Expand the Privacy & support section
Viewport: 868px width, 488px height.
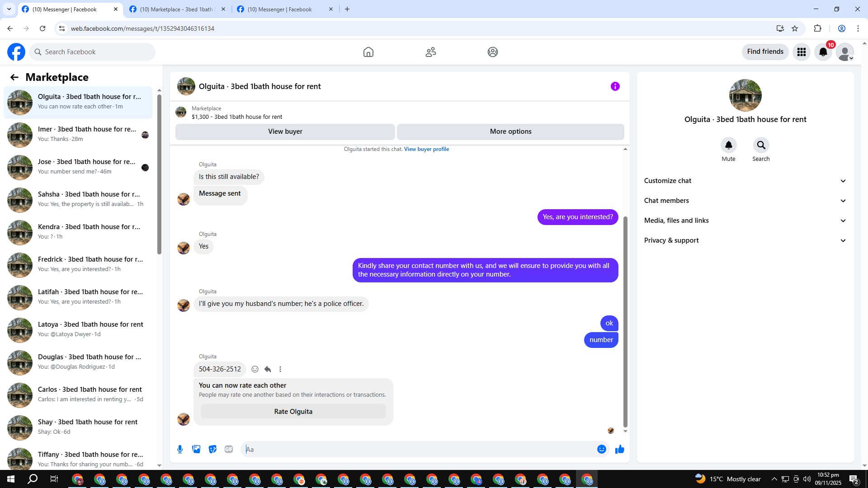745,240
